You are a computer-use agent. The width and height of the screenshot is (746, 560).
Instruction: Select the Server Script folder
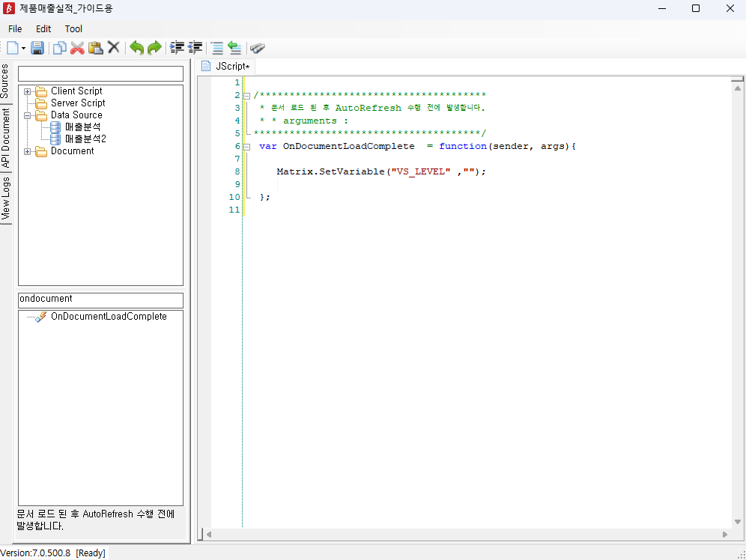(78, 103)
